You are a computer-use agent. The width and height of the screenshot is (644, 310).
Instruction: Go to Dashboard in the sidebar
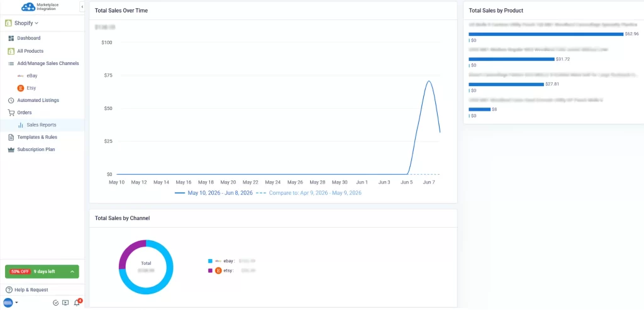point(29,38)
